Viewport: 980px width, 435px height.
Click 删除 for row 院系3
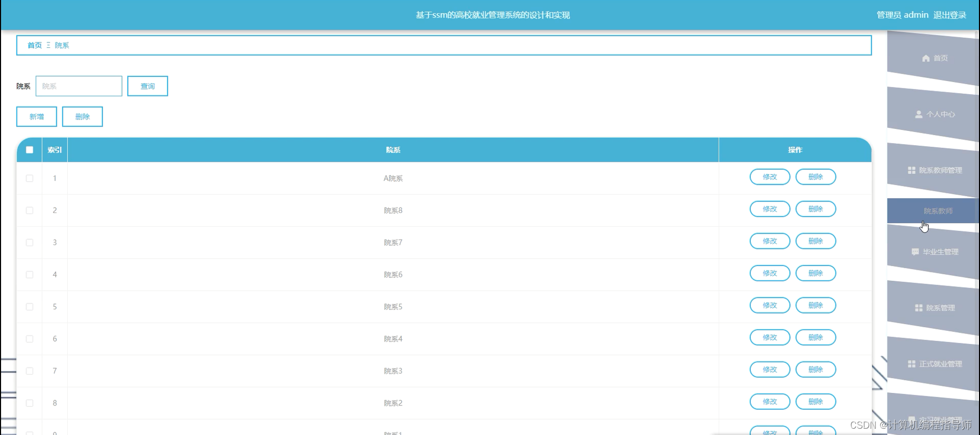pyautogui.click(x=815, y=369)
